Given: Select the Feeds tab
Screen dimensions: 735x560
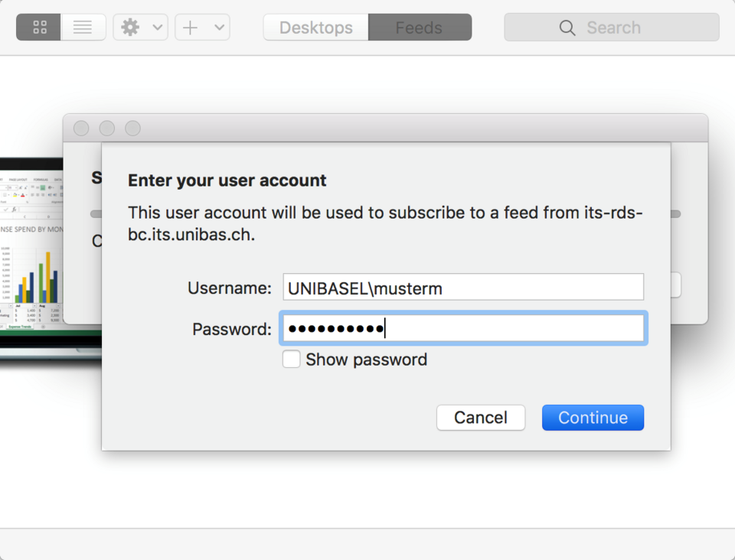Looking at the screenshot, I should pyautogui.click(x=419, y=28).
